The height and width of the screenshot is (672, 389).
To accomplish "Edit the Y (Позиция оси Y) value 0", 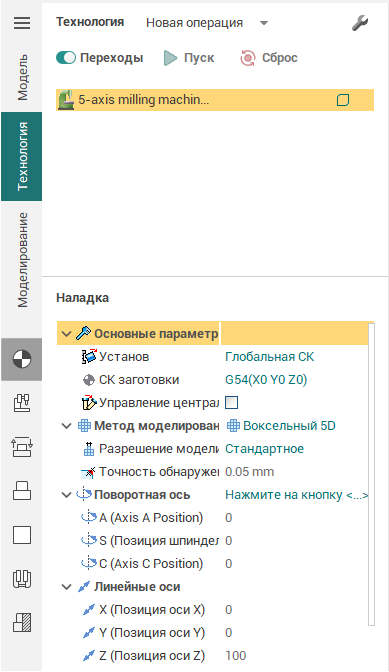I will coord(228,633).
